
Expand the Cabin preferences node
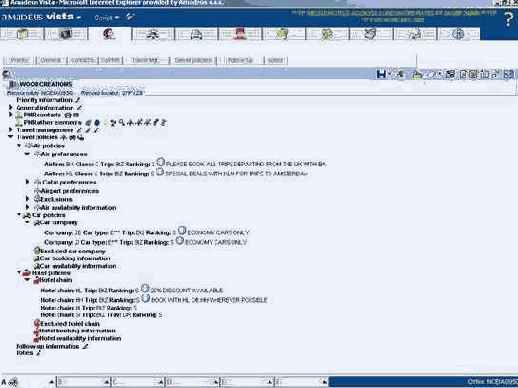point(28,182)
